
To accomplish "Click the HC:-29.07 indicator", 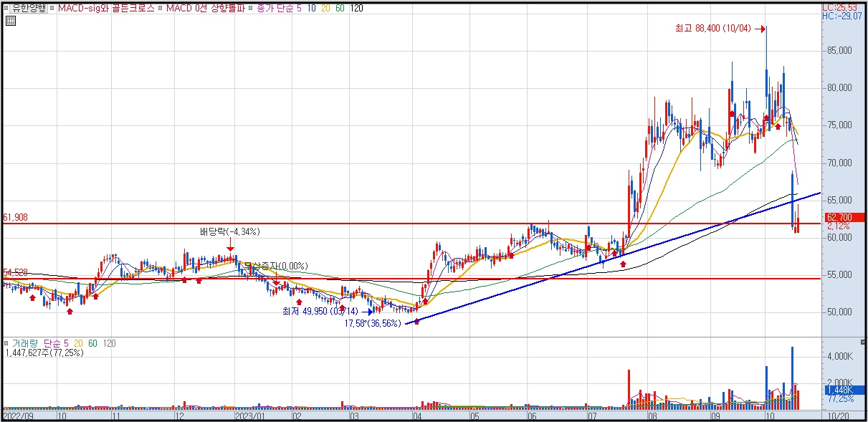I will [x=842, y=16].
